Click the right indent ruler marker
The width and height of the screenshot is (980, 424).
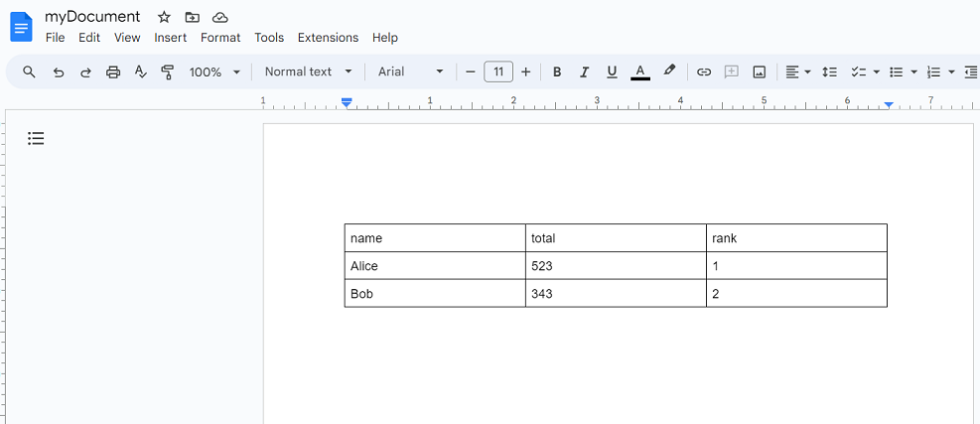tap(889, 104)
